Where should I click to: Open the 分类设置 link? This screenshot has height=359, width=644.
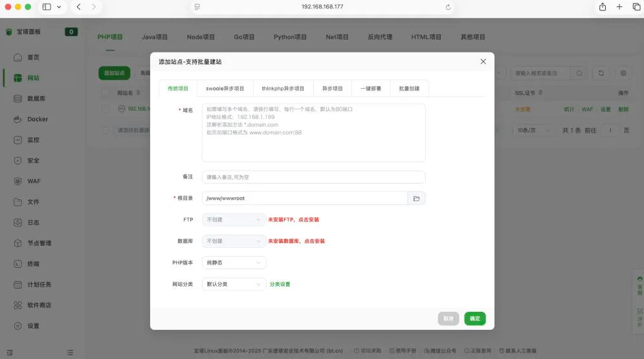click(x=280, y=284)
